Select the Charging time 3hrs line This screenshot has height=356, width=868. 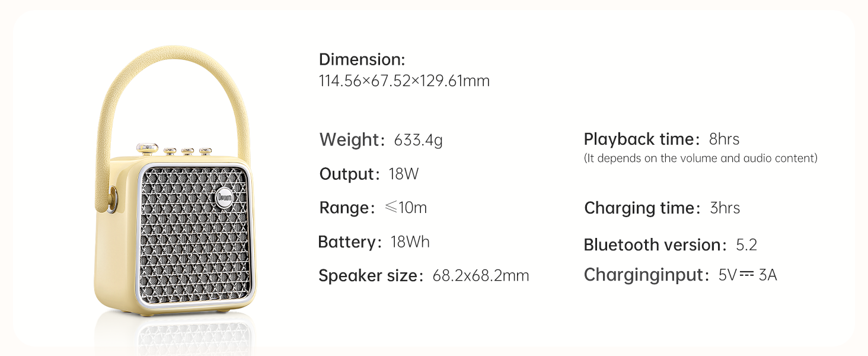pyautogui.click(x=662, y=208)
